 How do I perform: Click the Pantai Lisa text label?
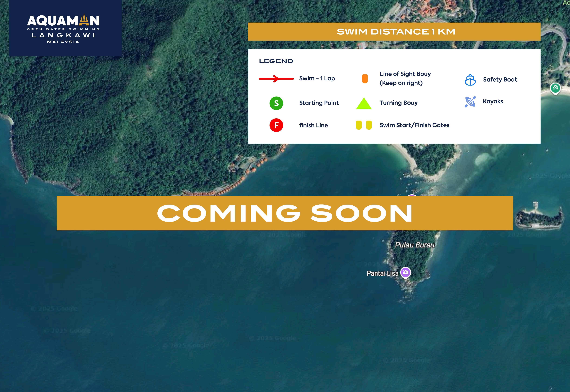point(382,273)
